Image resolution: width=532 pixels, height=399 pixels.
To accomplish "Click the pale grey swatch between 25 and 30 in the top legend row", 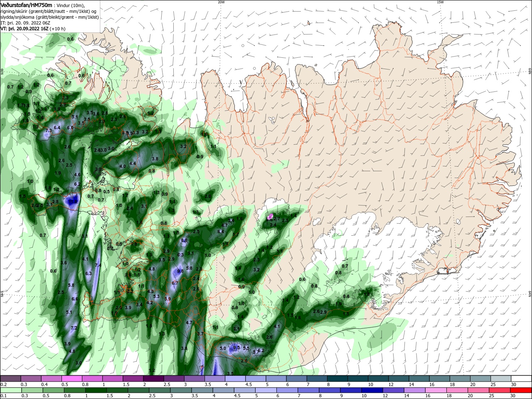I will [x=501, y=378].
